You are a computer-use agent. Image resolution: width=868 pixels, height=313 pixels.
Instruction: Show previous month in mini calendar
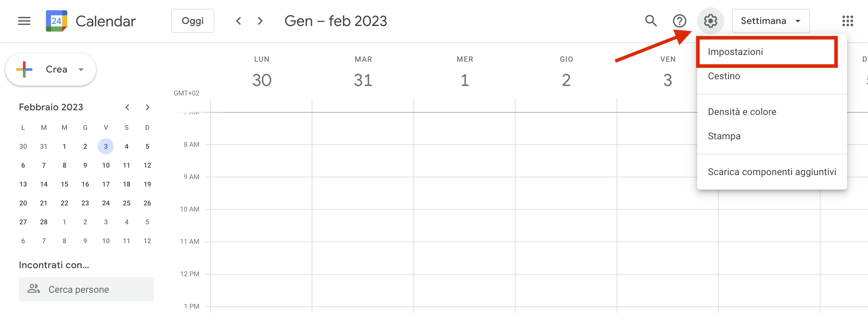pyautogui.click(x=127, y=107)
